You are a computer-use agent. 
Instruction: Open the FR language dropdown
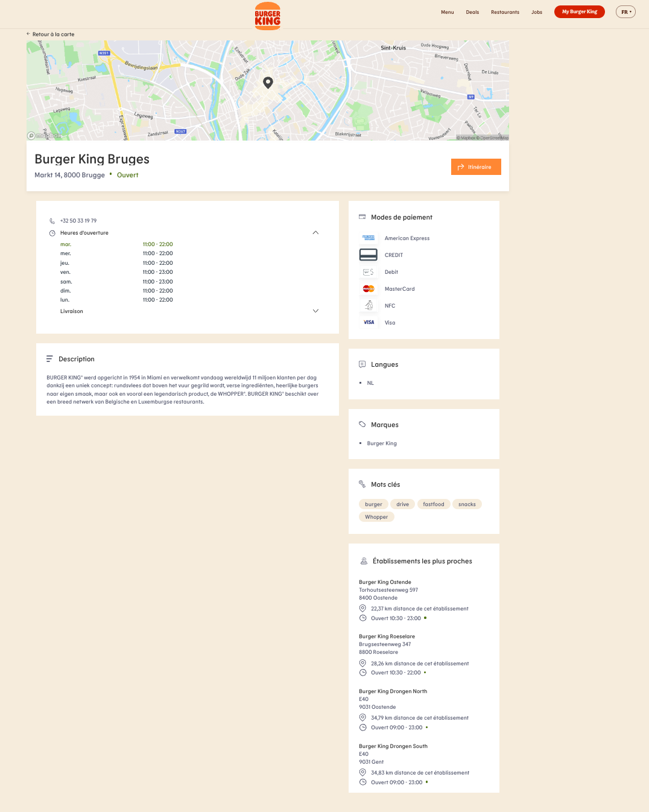click(x=625, y=11)
